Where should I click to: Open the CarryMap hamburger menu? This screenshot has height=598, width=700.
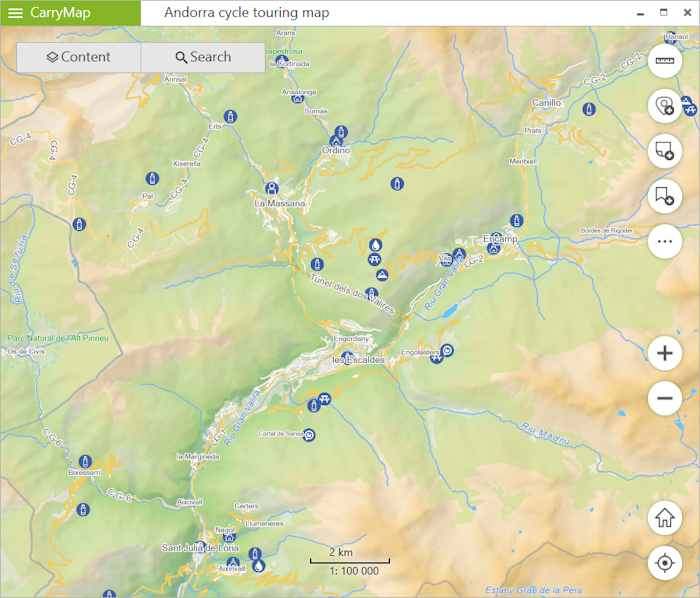(15, 13)
